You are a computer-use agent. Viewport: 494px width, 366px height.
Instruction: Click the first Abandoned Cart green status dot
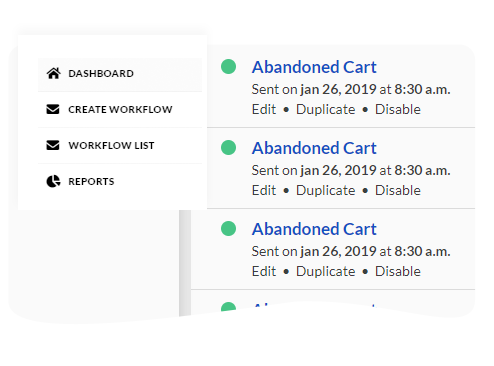click(x=228, y=66)
